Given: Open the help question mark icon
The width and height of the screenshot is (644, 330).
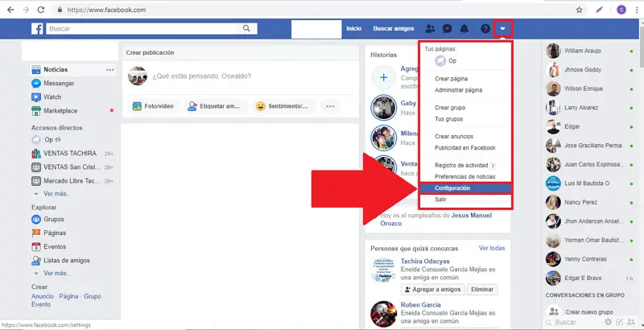Looking at the screenshot, I should point(485,29).
